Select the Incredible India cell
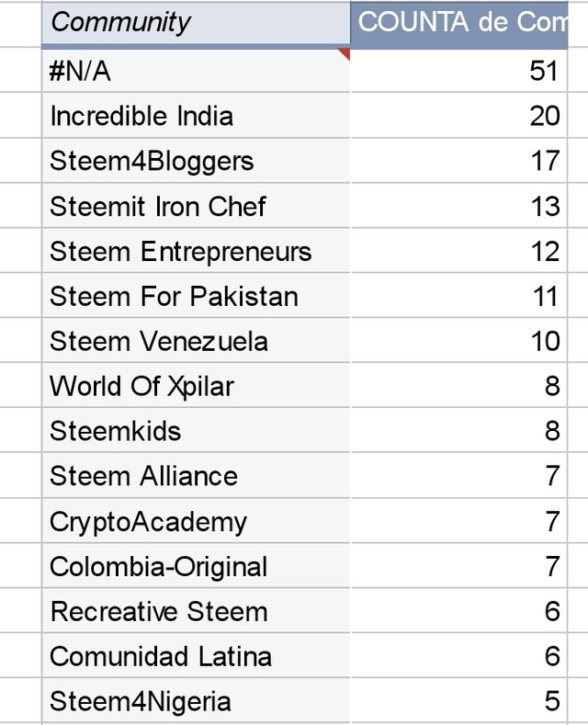Viewport: 588px width, 725px height. point(195,117)
